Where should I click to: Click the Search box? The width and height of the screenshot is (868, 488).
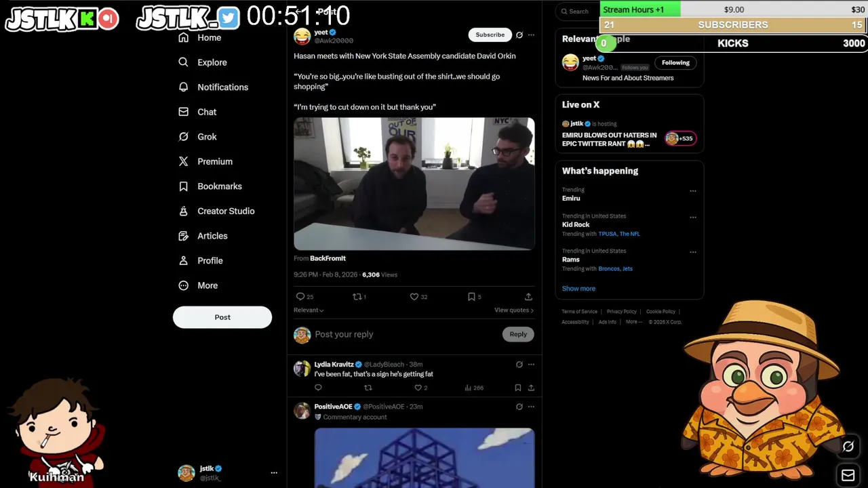click(578, 12)
